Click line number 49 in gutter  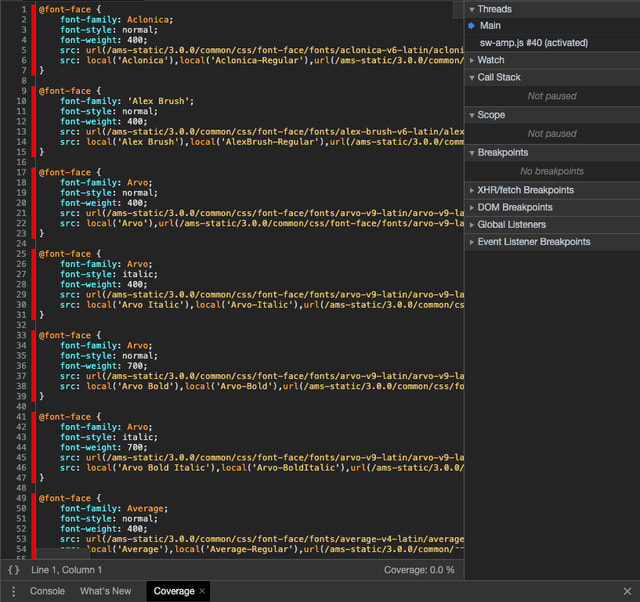[21, 498]
